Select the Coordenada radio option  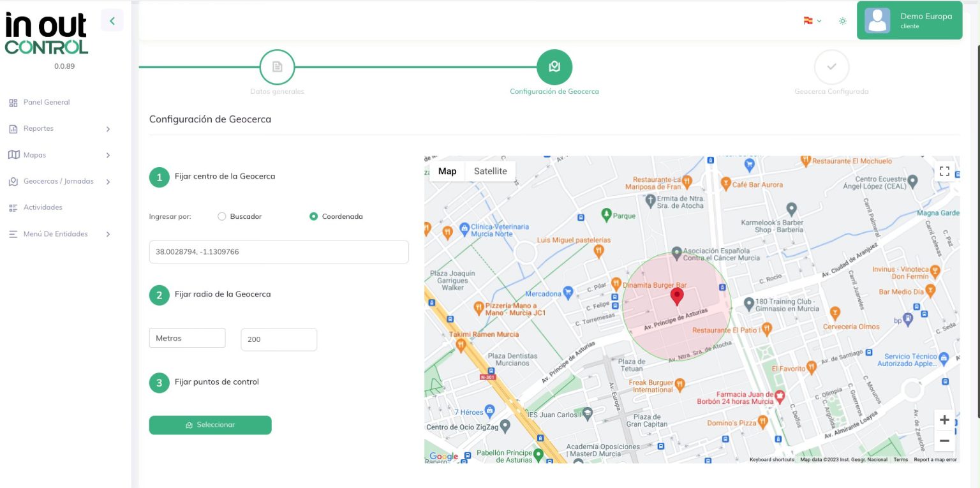(x=313, y=216)
